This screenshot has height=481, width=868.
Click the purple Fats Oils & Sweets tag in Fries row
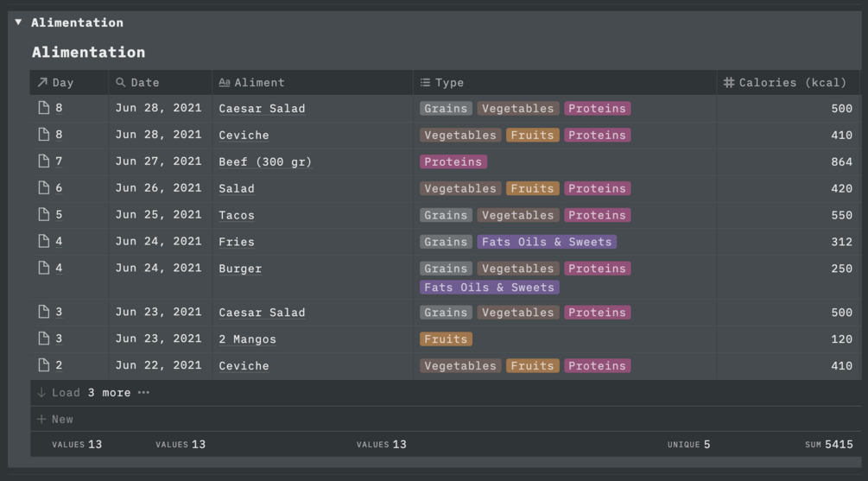pyautogui.click(x=546, y=242)
